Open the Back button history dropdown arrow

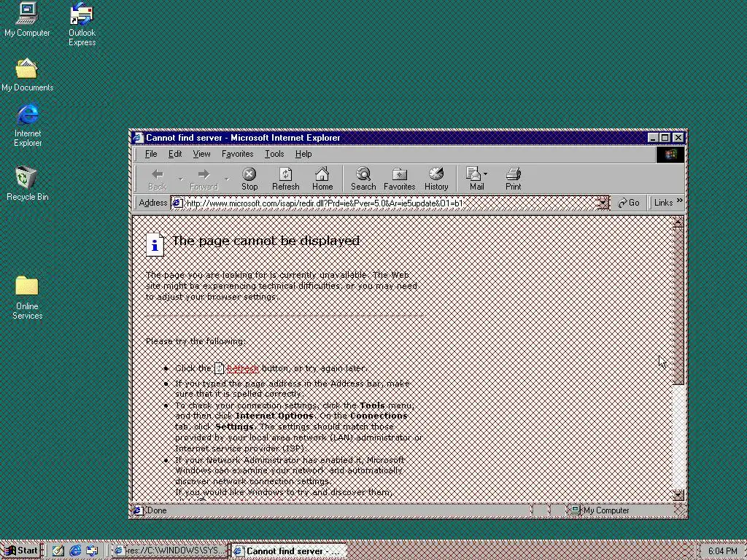(x=181, y=179)
